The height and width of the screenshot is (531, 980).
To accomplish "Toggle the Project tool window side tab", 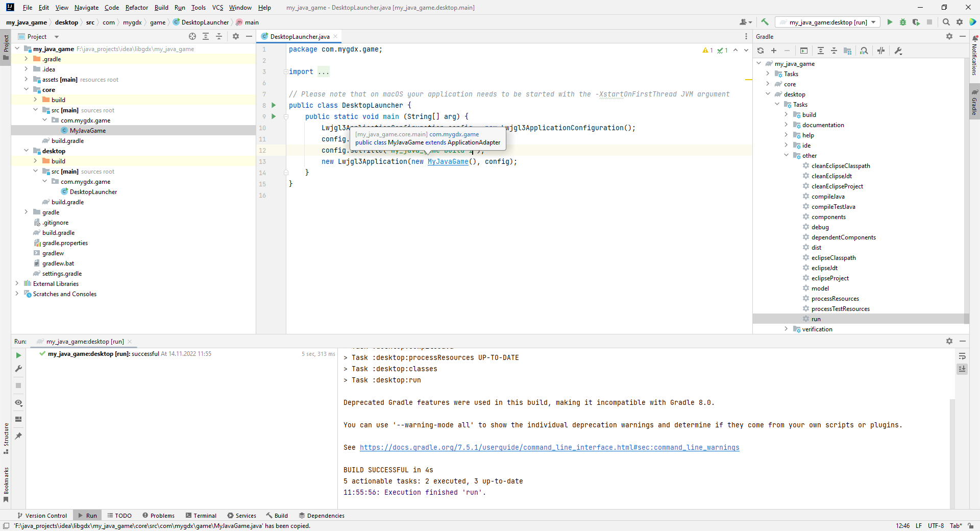I will point(6,47).
